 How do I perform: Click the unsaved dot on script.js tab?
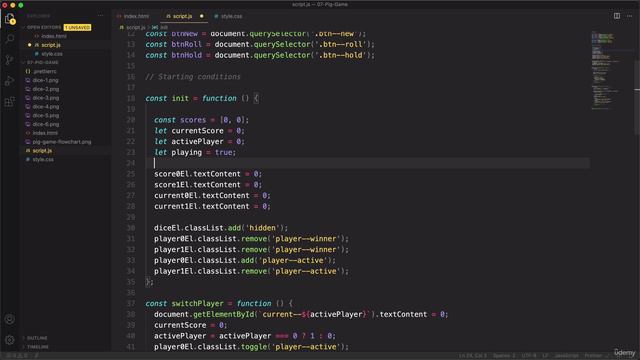pyautogui.click(x=201, y=16)
